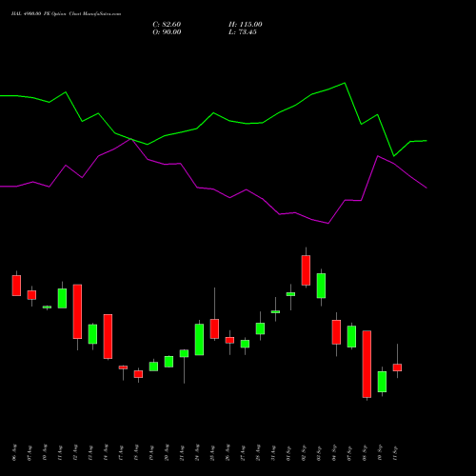
Task: Click the 11 Aug date label
Action: coord(60,452)
